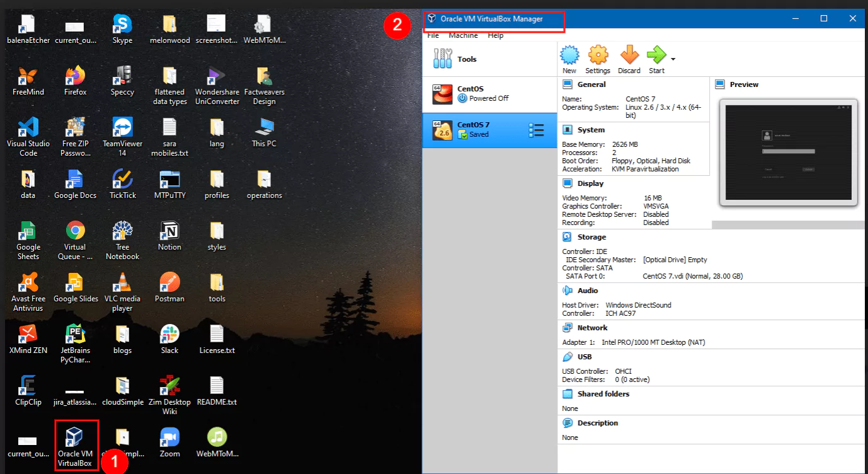Select the TeamViewer 14 shortcut
868x474 pixels.
pyautogui.click(x=122, y=137)
